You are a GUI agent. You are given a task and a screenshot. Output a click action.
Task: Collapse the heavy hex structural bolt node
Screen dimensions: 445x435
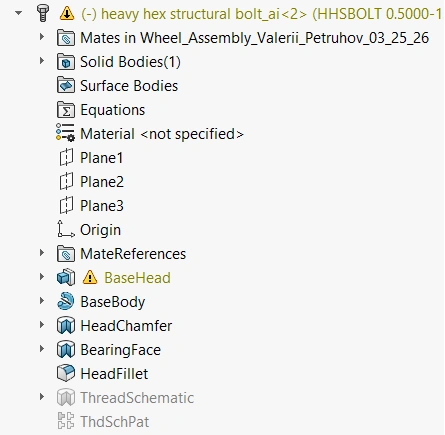(19, 14)
